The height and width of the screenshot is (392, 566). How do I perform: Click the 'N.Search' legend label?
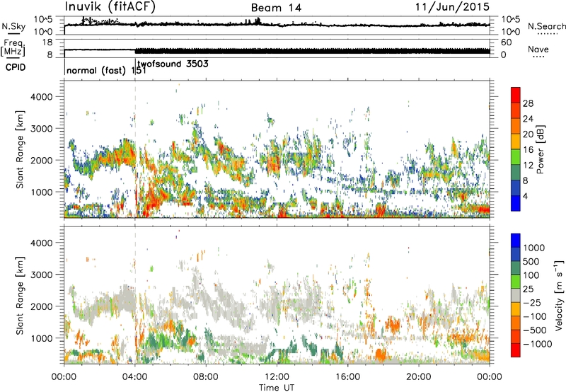tap(546, 26)
